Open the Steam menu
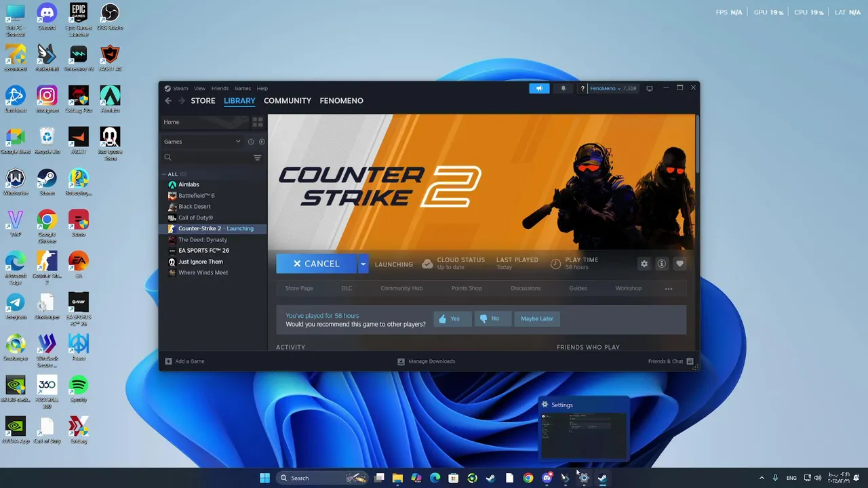 pyautogui.click(x=180, y=88)
